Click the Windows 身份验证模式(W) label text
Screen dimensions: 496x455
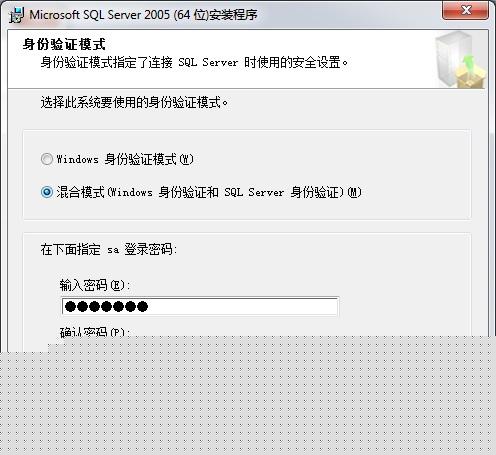click(125, 159)
